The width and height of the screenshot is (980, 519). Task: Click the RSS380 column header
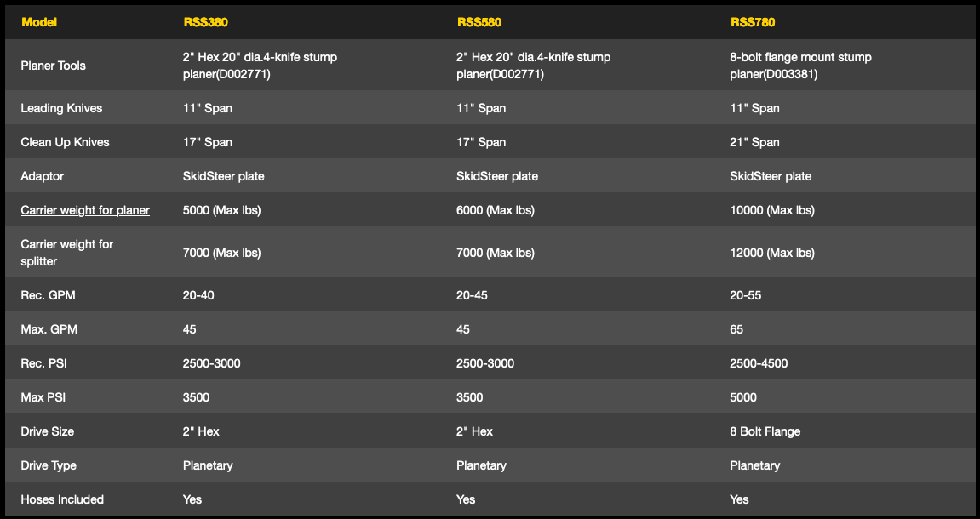coord(205,22)
